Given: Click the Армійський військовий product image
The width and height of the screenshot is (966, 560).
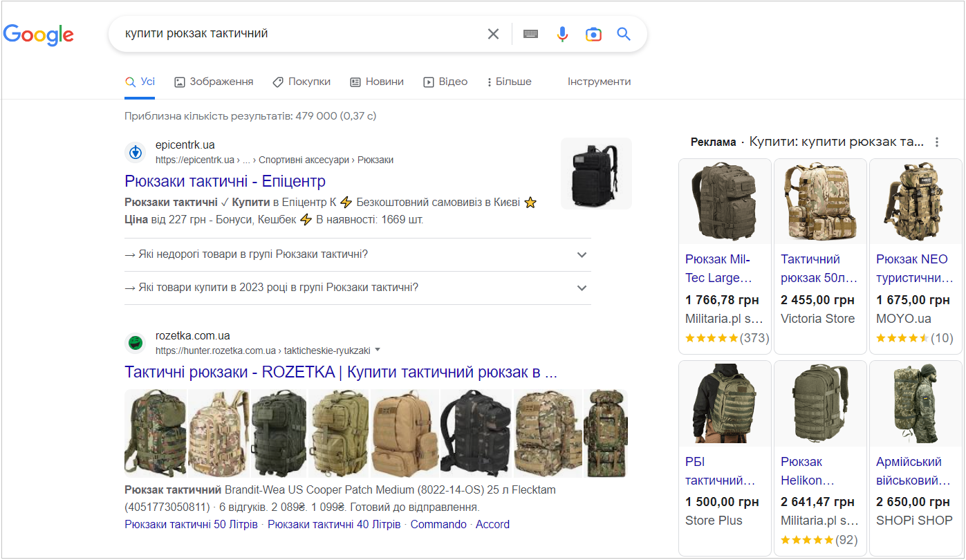Looking at the screenshot, I should point(916,404).
